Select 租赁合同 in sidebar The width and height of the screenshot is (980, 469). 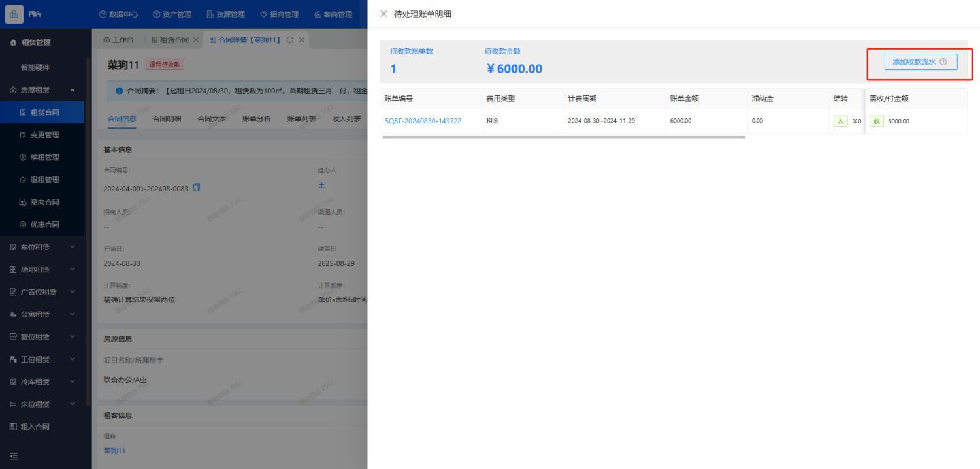pos(42,112)
